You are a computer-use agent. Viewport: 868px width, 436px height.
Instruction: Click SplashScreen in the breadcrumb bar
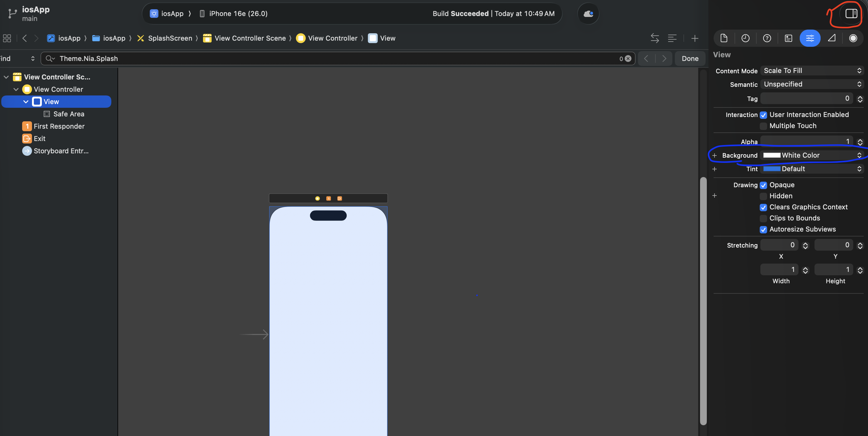(169, 38)
